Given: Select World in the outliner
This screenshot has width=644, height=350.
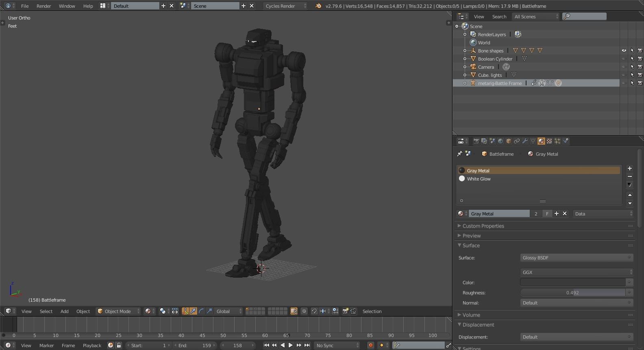Looking at the screenshot, I should click(x=484, y=43).
